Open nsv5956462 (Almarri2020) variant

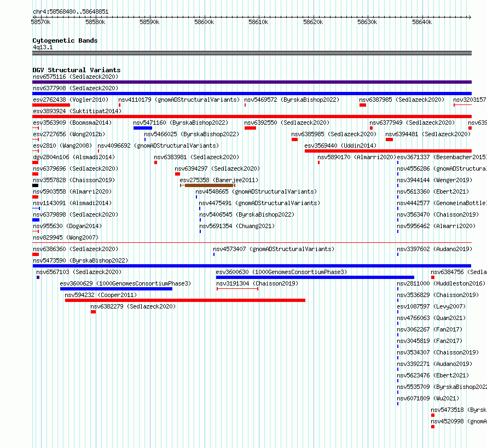tap(436, 226)
